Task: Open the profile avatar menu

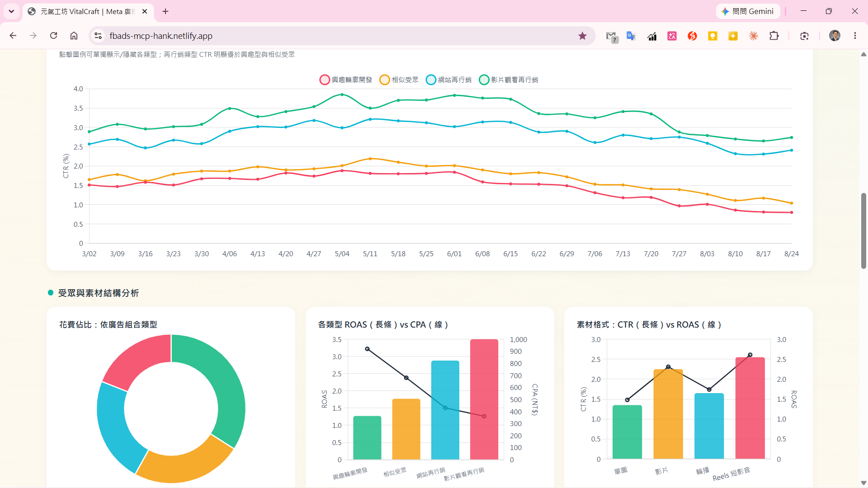Action: pyautogui.click(x=835, y=36)
